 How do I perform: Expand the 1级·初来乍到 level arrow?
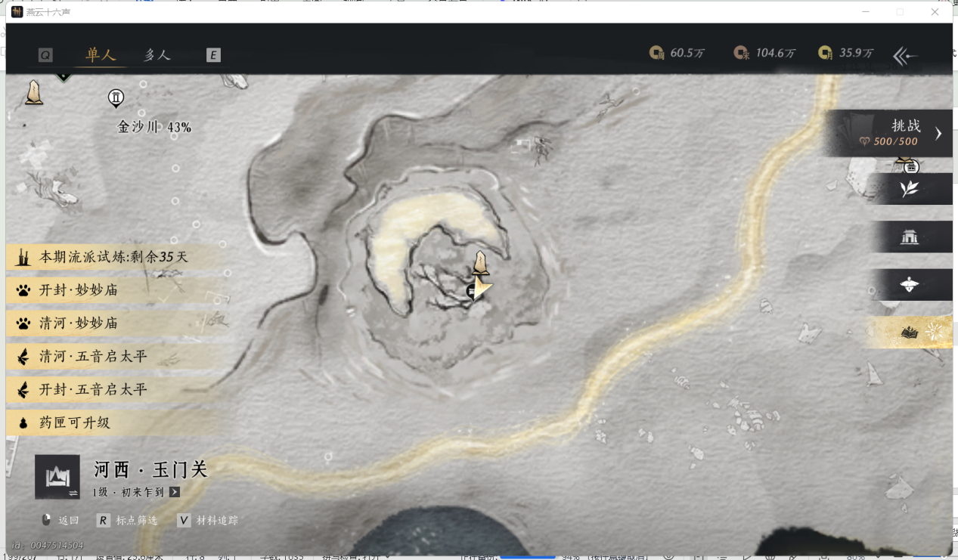[x=175, y=492]
